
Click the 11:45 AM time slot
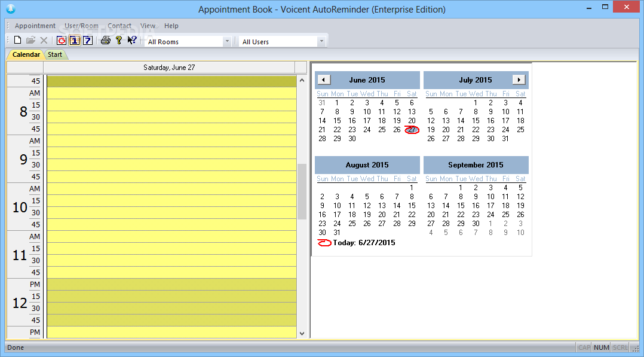pos(171,272)
